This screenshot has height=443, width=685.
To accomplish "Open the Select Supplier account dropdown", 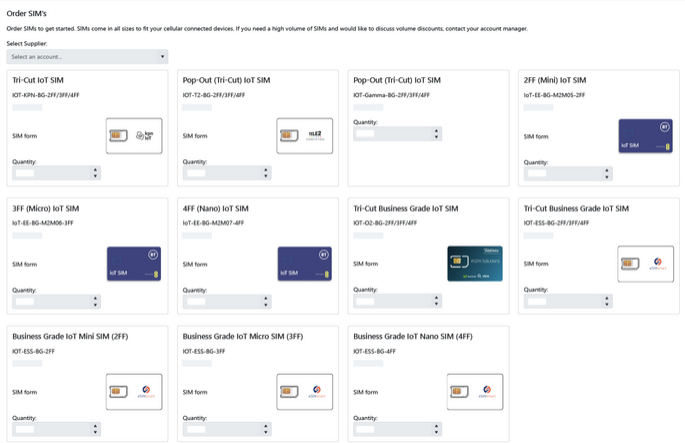I will point(87,57).
